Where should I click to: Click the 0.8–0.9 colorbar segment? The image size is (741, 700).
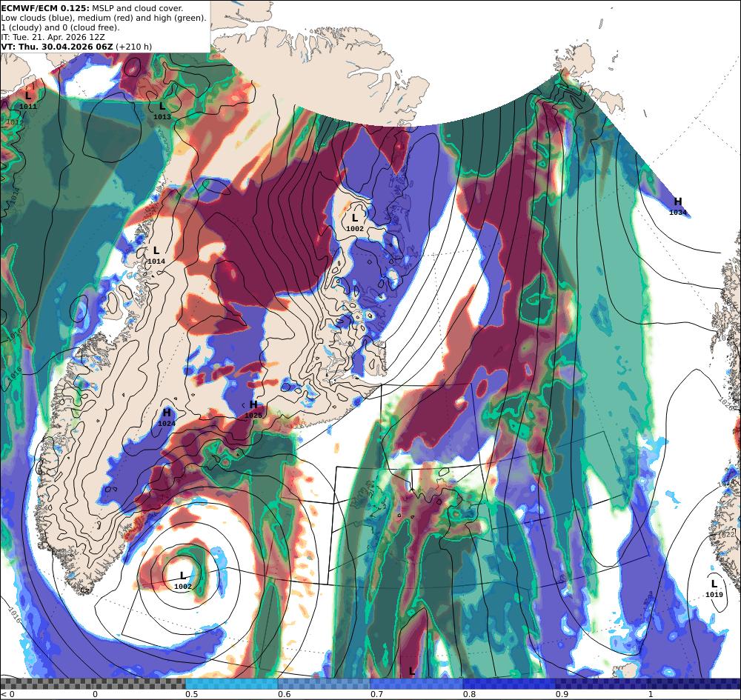pos(510,684)
